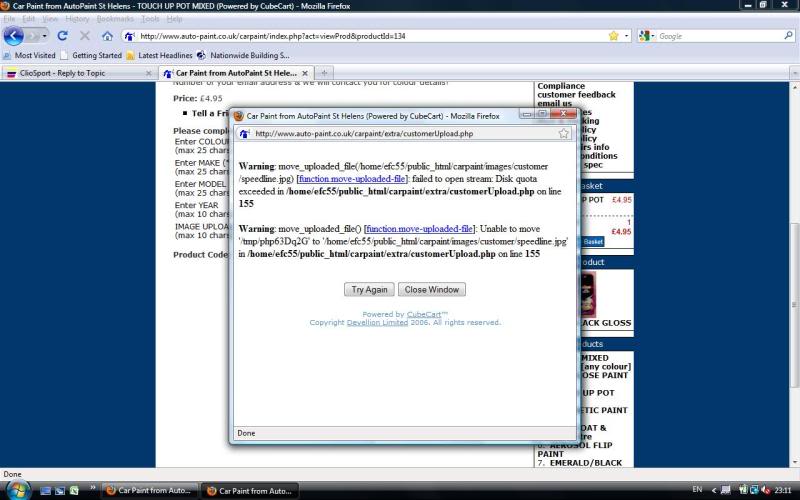This screenshot has height=500, width=800.
Task: Click the volume icon in system tray
Action: pos(765,490)
